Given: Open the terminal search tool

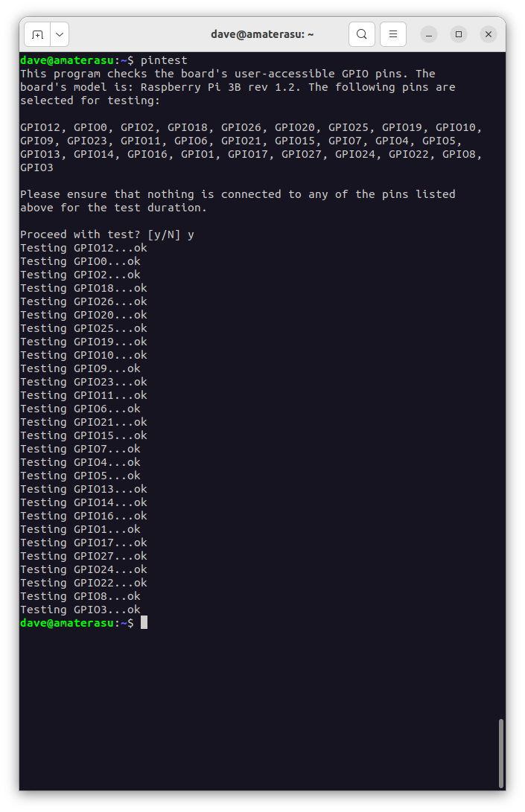Looking at the screenshot, I should click(x=361, y=34).
